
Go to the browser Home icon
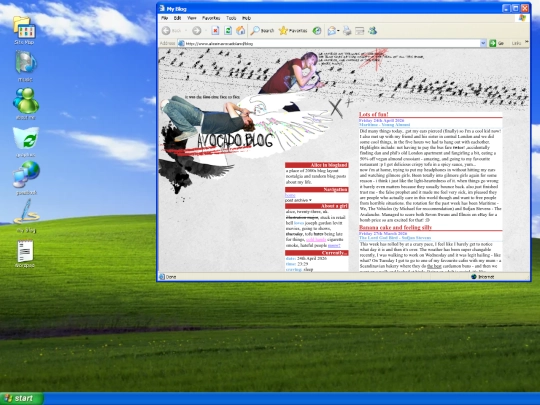click(x=240, y=31)
